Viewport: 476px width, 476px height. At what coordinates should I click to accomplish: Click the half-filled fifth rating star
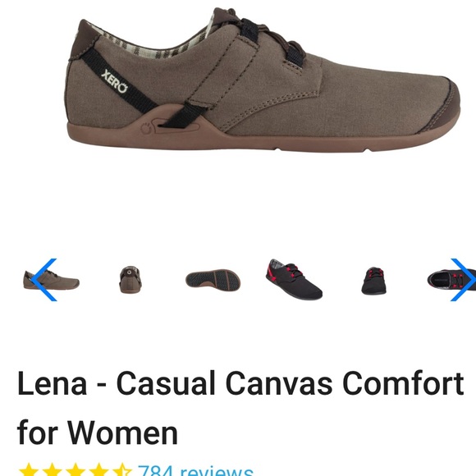(x=122, y=469)
